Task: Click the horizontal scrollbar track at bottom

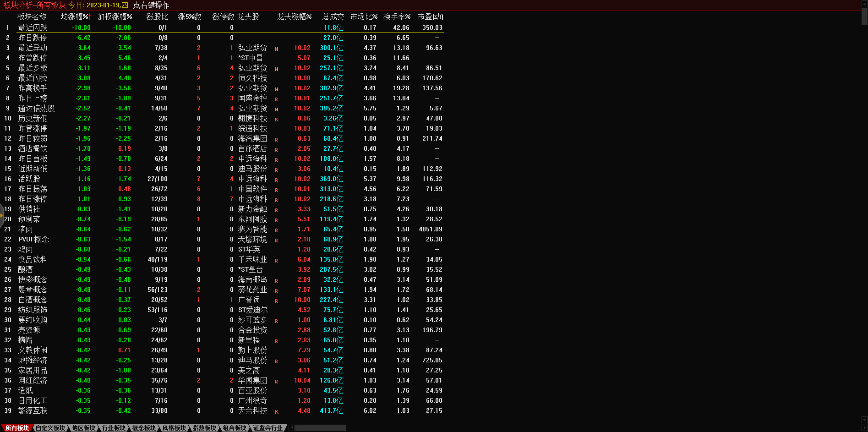Action: click(321, 428)
